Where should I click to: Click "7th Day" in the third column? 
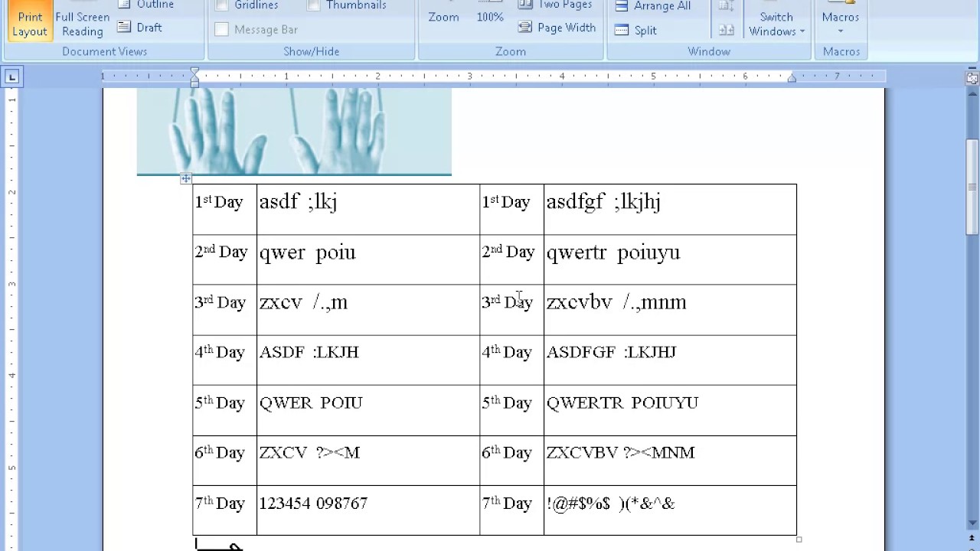[507, 503]
